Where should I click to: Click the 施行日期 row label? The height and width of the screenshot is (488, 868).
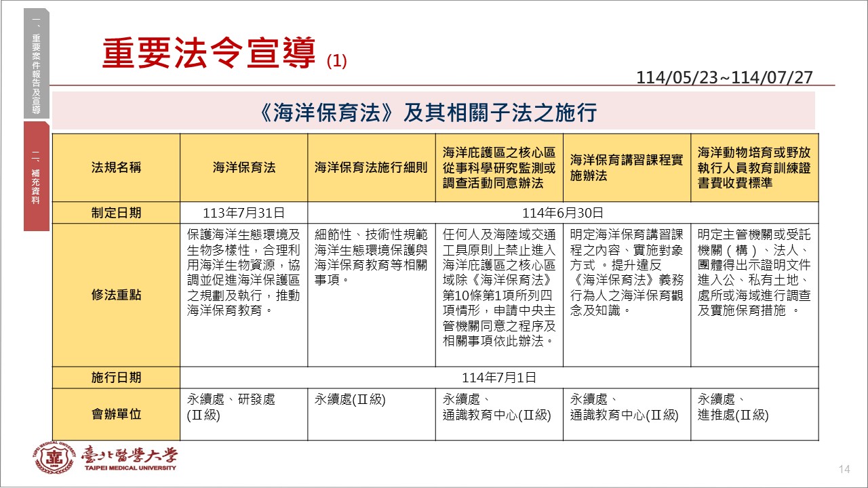[x=117, y=378]
